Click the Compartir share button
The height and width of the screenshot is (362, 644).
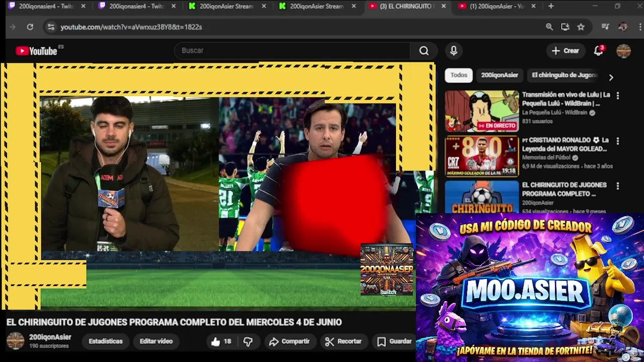[289, 341]
